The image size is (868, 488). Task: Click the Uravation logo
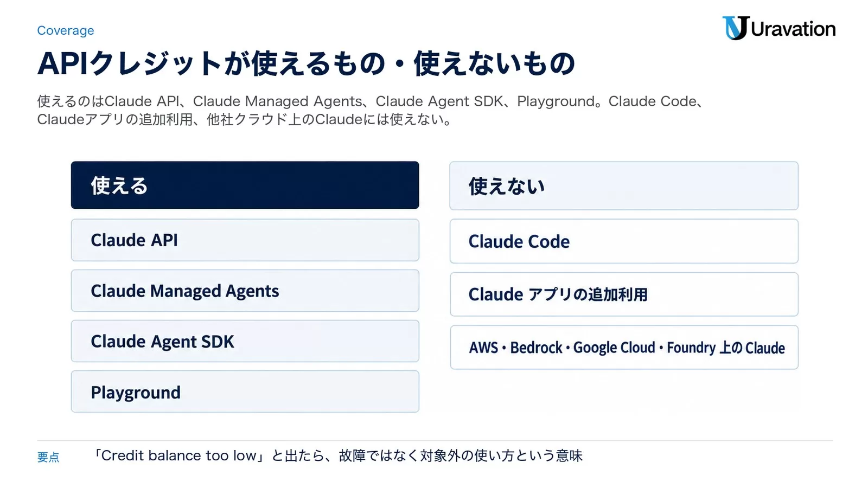[778, 28]
